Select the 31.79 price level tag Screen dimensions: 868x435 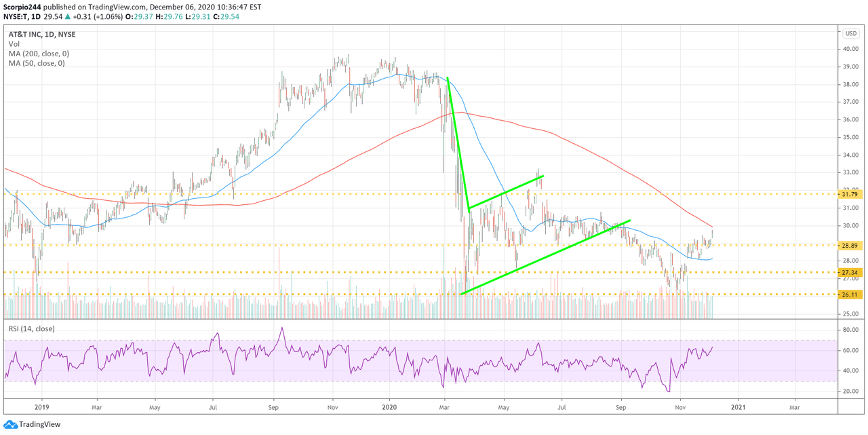point(851,194)
